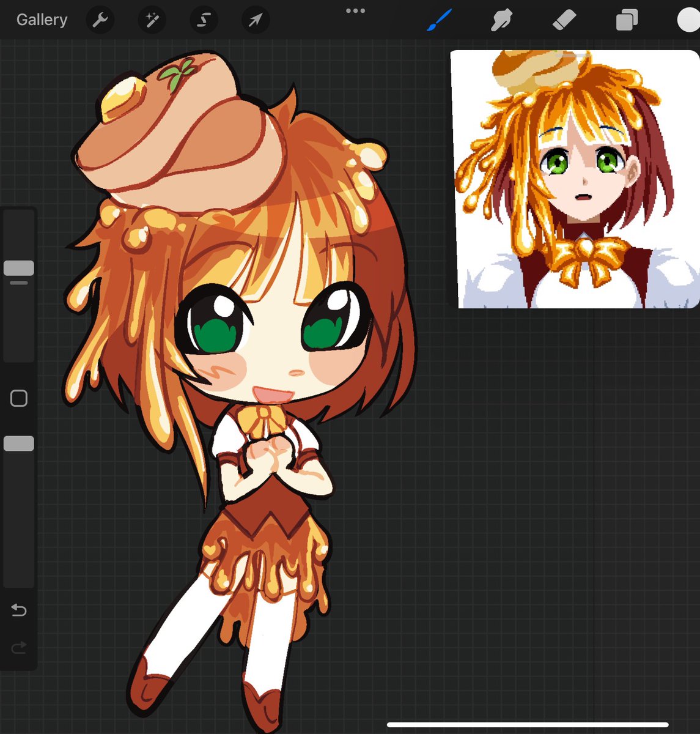Viewport: 700px width, 734px height.
Task: Open the active color picker circle
Action: point(689,20)
